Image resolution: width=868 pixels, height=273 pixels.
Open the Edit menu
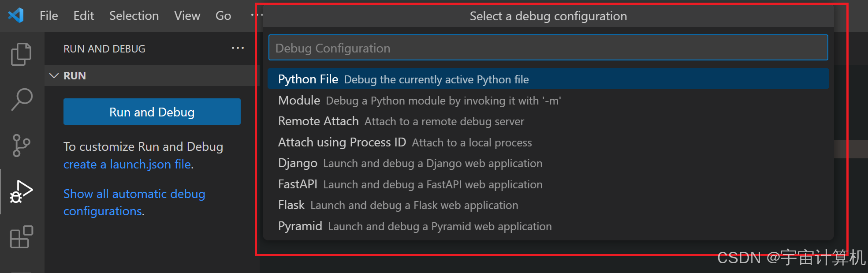coord(83,16)
